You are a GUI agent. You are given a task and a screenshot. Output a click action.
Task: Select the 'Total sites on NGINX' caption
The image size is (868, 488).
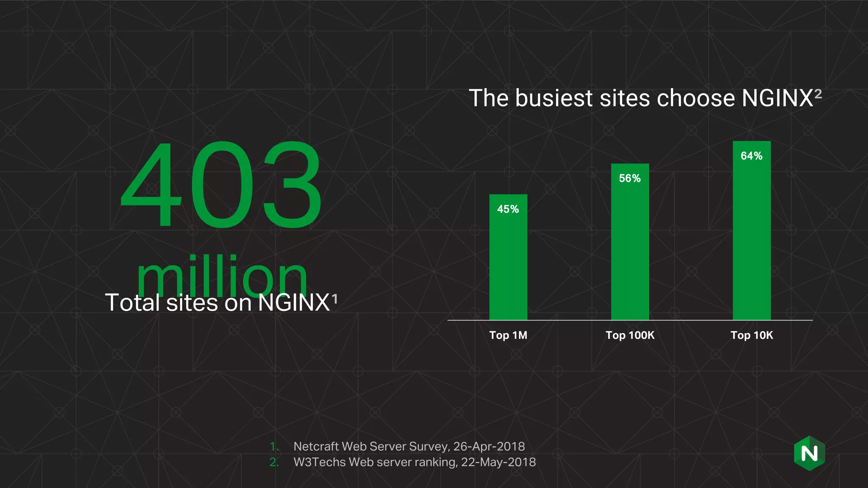(x=217, y=302)
